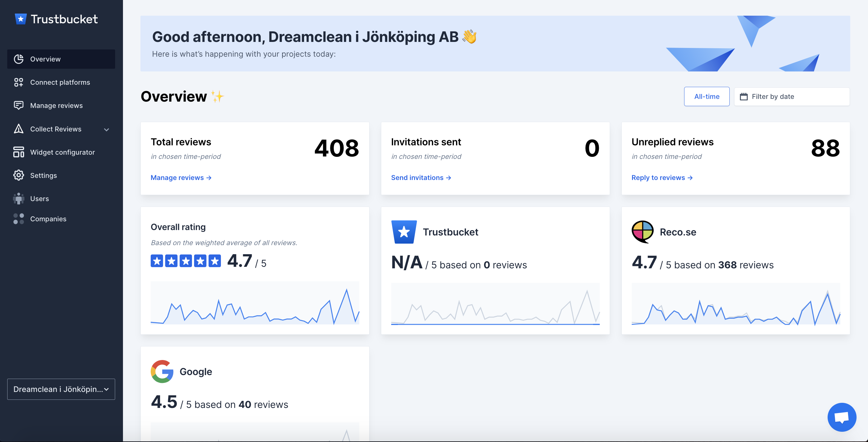This screenshot has width=868, height=442.
Task: Click the Google card title
Action: click(196, 371)
